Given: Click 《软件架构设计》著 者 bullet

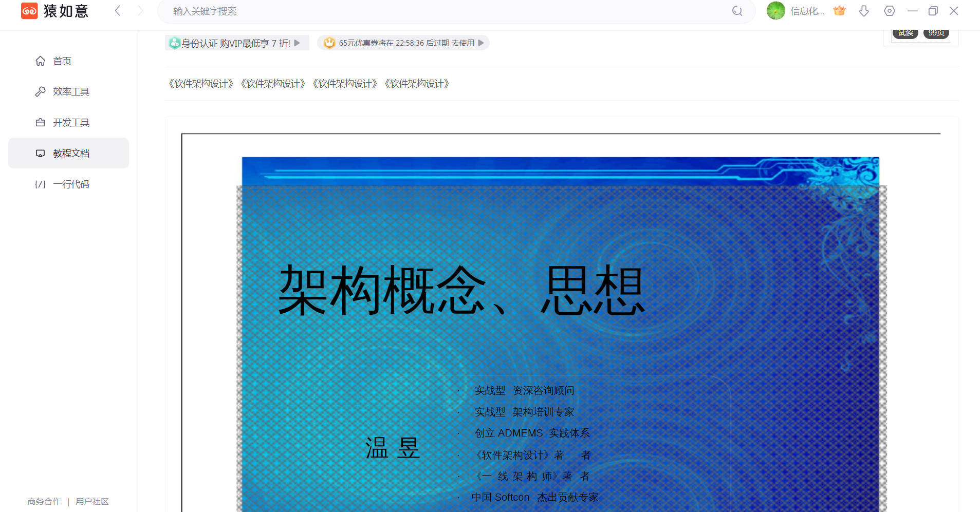Looking at the screenshot, I should [532, 455].
